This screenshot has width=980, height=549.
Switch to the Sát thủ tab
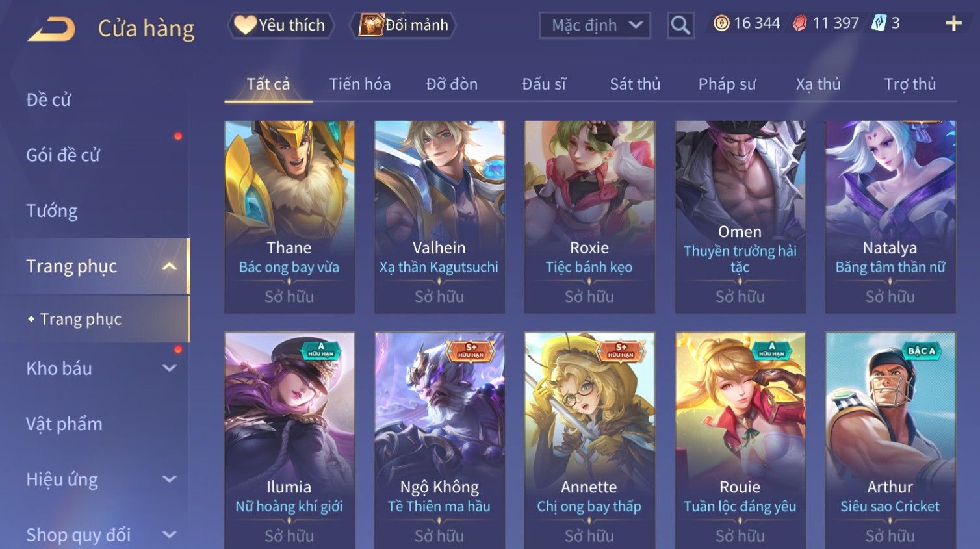[635, 84]
